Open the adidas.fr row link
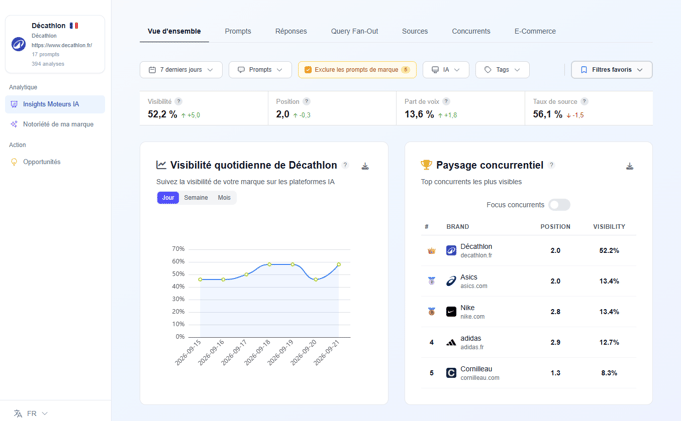 click(x=472, y=347)
